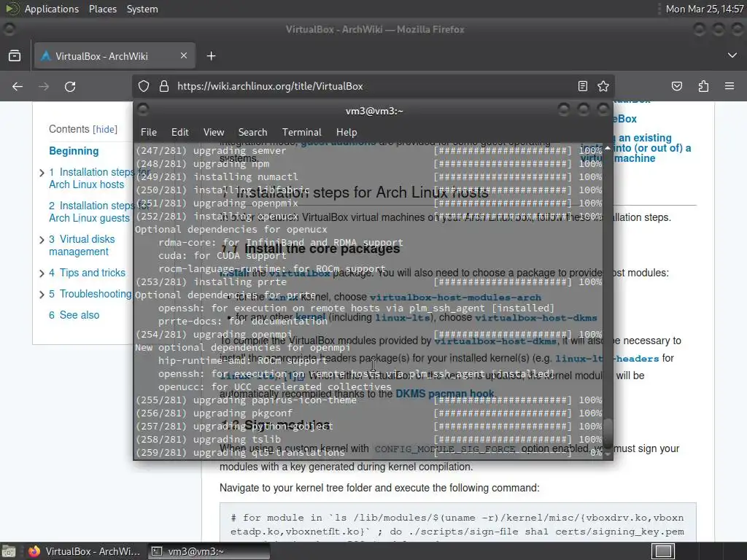The height and width of the screenshot is (560, 747).
Task: Open contents link Troubleshooting
Action: (90, 294)
